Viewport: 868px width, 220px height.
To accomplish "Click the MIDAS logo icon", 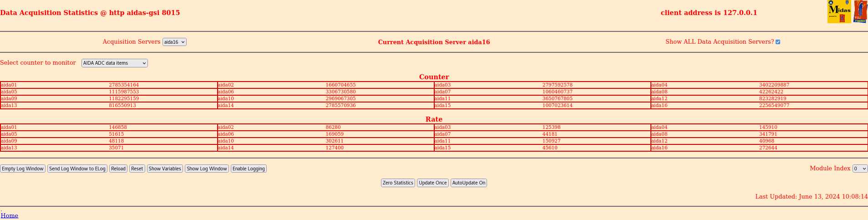I will (x=839, y=12).
